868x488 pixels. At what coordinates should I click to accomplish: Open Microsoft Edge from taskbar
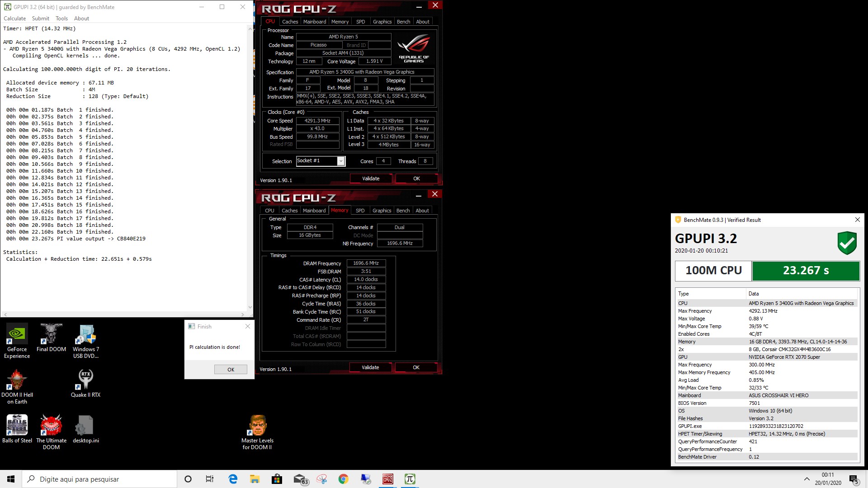[x=233, y=479]
